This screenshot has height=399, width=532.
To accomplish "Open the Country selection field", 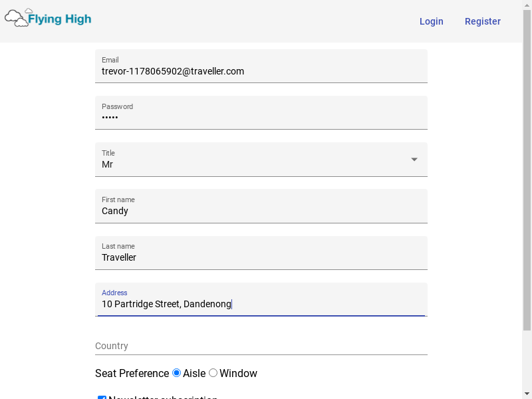I will (261, 346).
